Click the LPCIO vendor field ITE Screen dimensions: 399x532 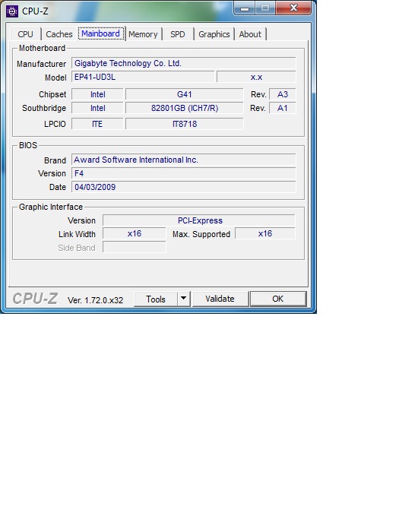(x=97, y=124)
